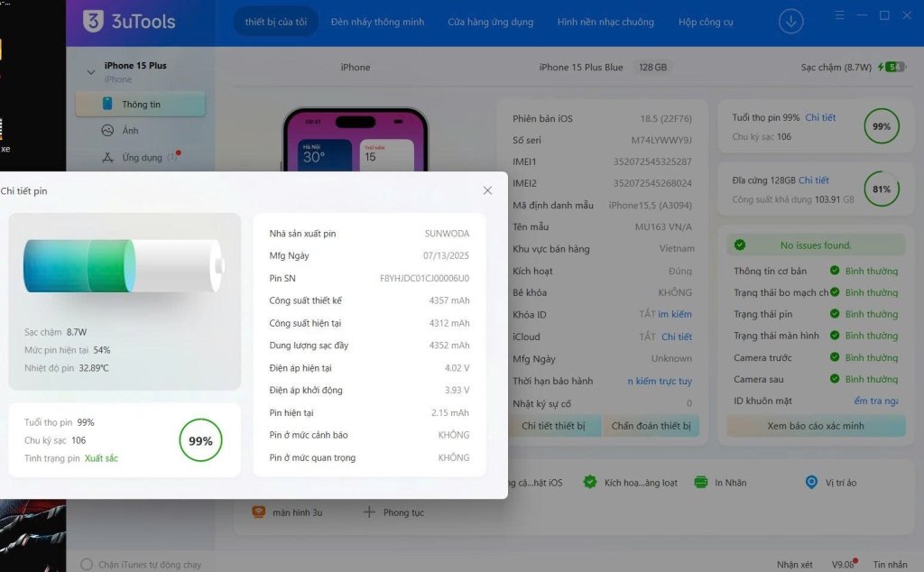Viewport: 924px width, 572px height.
Task: Click the battery level graphic in the dialog
Action: tap(124, 265)
